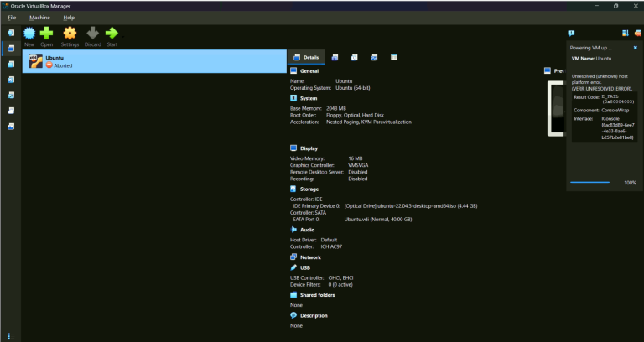644x342 pixels.
Task: Click the New virtual machine icon
Action: tap(29, 34)
